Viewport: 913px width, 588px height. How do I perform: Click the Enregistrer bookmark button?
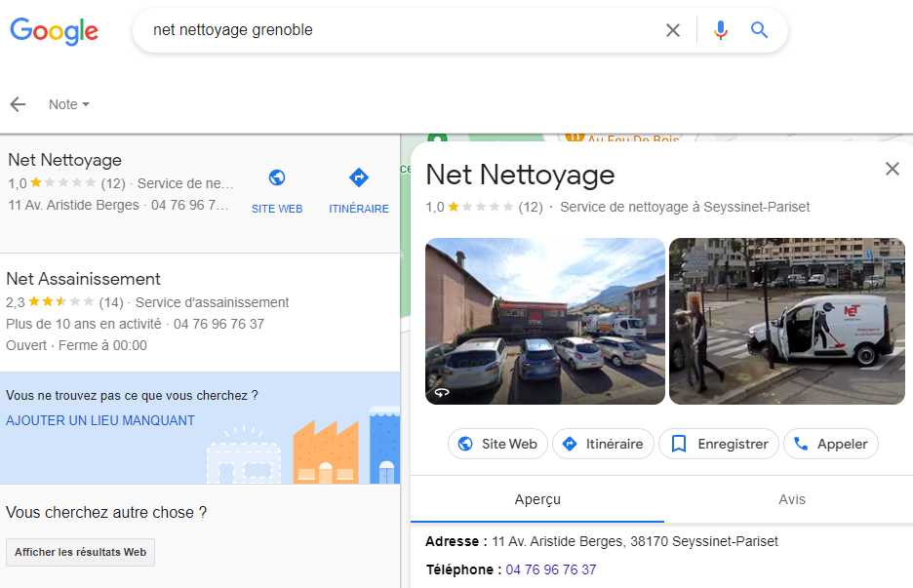click(719, 444)
